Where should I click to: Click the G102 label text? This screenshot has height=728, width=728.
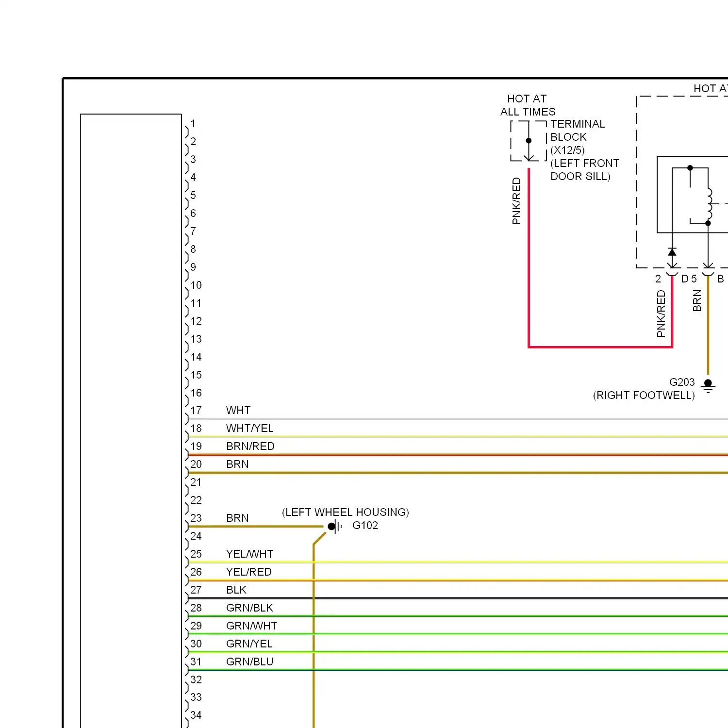coord(365,526)
